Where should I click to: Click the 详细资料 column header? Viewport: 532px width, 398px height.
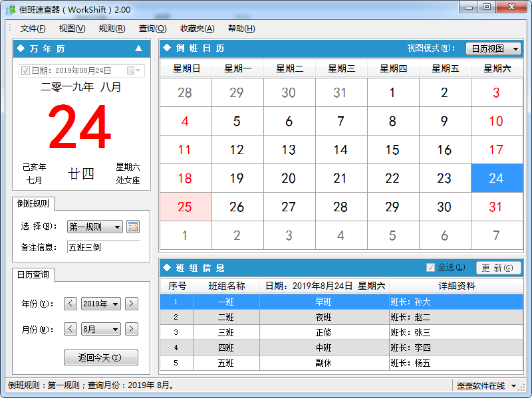click(x=456, y=286)
